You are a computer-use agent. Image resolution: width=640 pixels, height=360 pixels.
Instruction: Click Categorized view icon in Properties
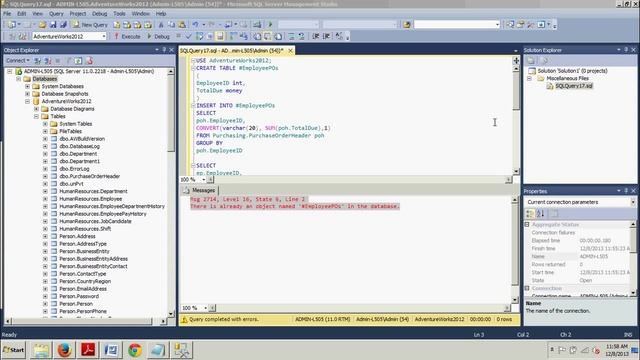tap(530, 213)
